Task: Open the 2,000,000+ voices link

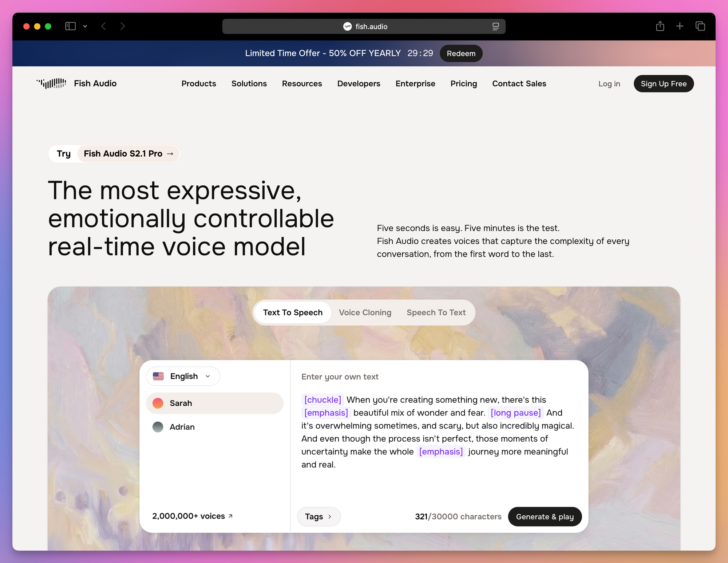Action: click(x=192, y=516)
